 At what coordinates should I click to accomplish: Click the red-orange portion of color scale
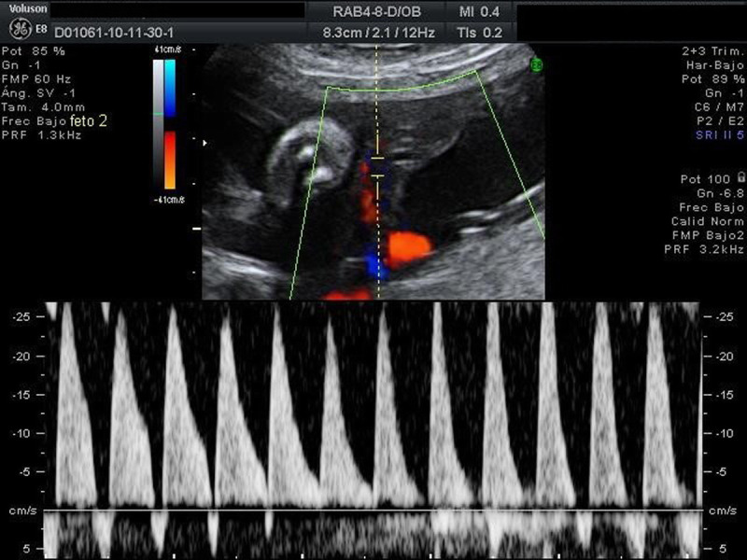pyautogui.click(x=170, y=159)
